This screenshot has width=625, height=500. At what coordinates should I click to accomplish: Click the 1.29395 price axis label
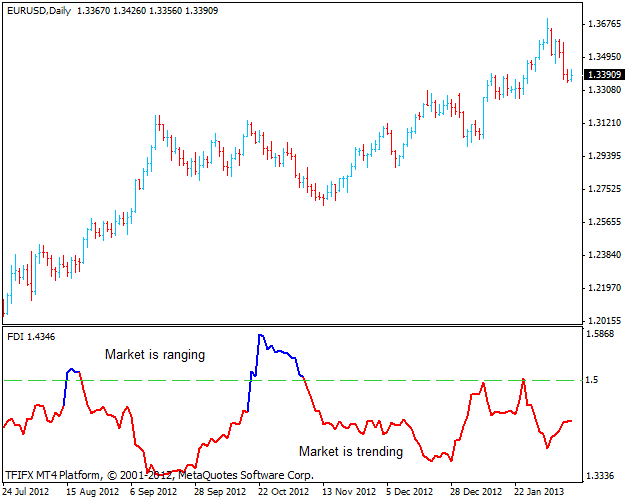pos(604,156)
